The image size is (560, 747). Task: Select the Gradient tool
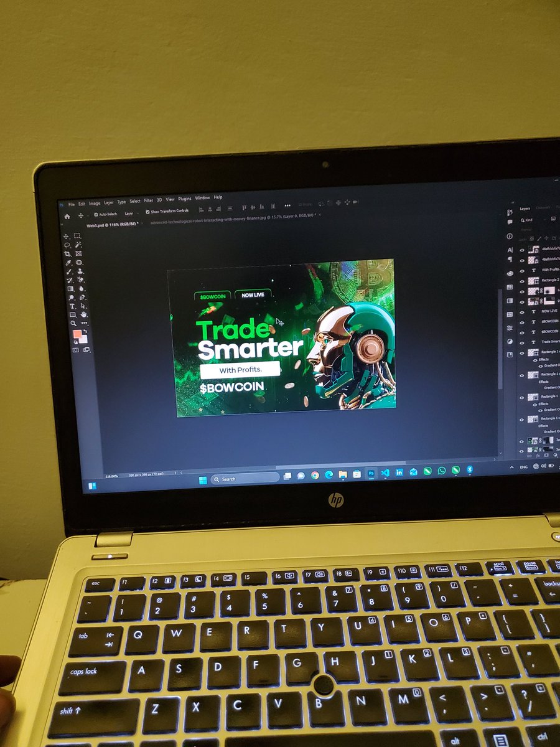[x=70, y=289]
